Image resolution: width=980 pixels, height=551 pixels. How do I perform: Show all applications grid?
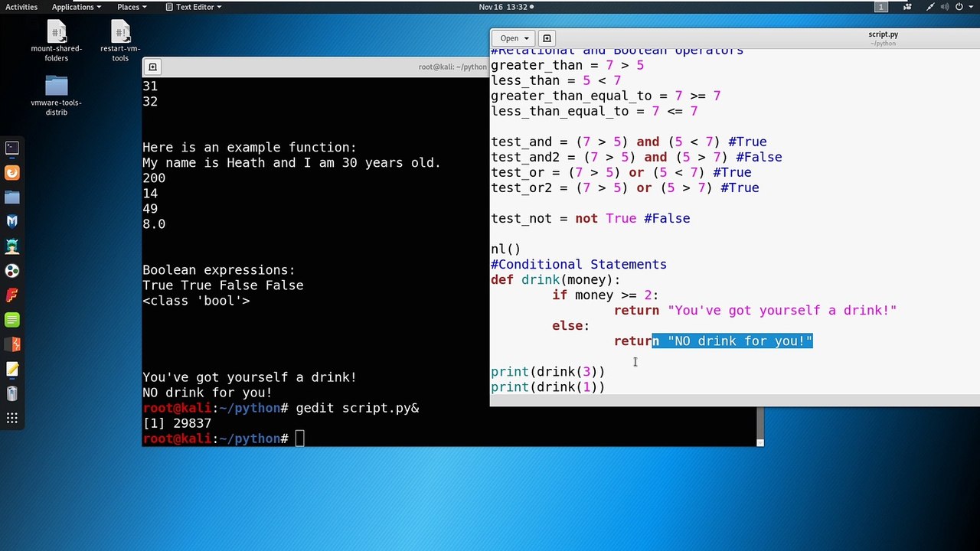(x=12, y=418)
